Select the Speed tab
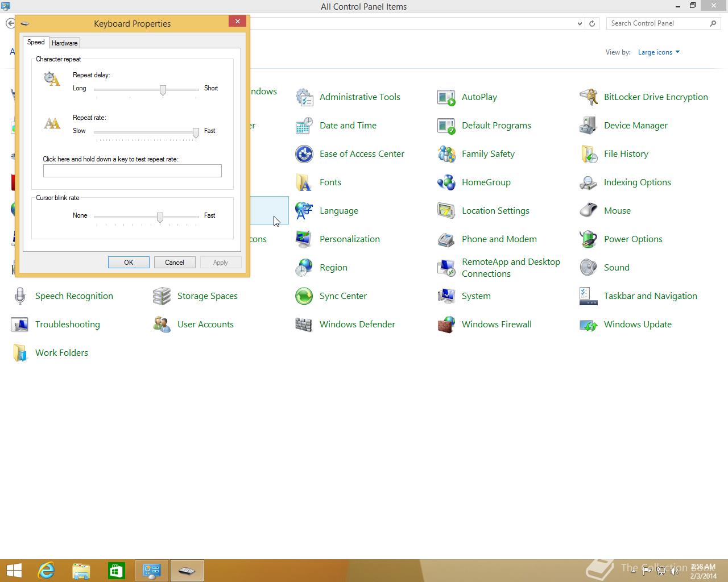The width and height of the screenshot is (728, 582). [x=36, y=43]
